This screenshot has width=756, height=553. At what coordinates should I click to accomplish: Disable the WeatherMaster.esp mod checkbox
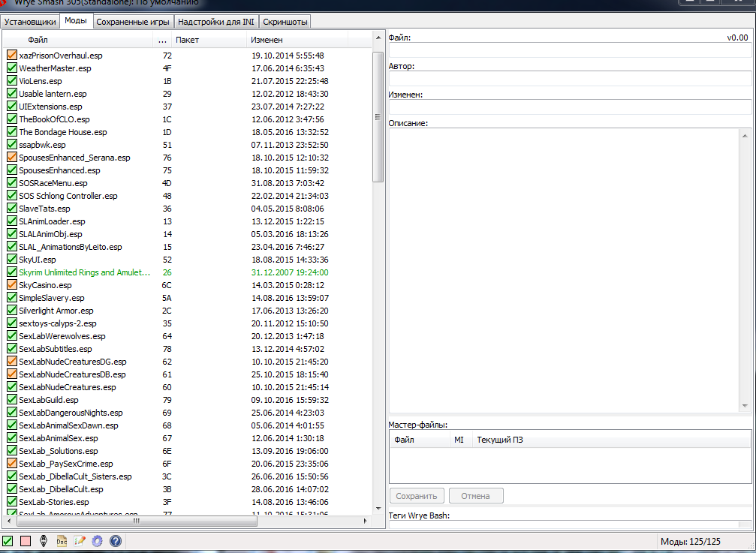pyautogui.click(x=12, y=68)
